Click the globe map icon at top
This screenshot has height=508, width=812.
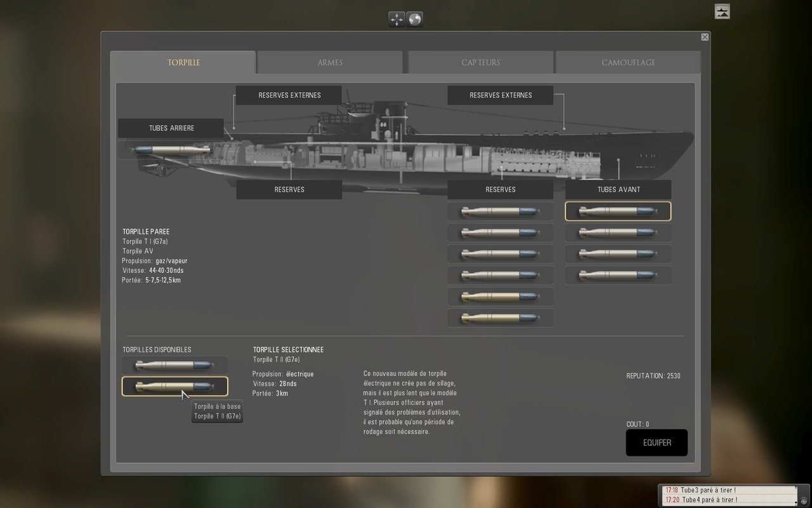coord(415,20)
